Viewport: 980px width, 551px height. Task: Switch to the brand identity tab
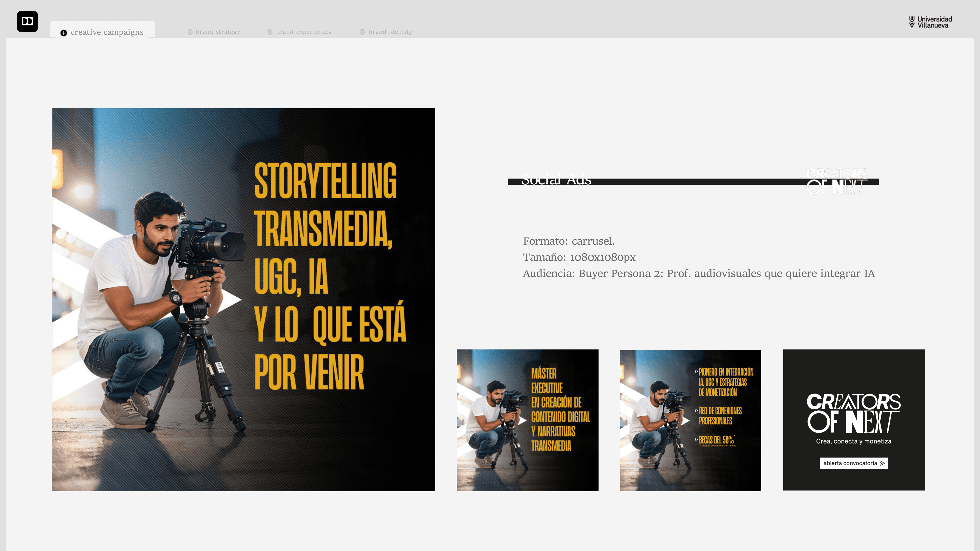pyautogui.click(x=390, y=32)
